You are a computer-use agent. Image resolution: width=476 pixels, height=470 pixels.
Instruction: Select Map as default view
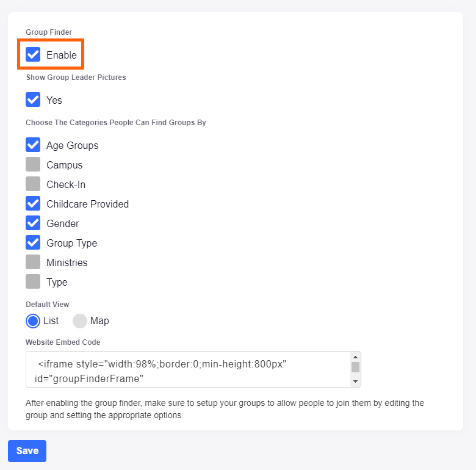(x=80, y=320)
